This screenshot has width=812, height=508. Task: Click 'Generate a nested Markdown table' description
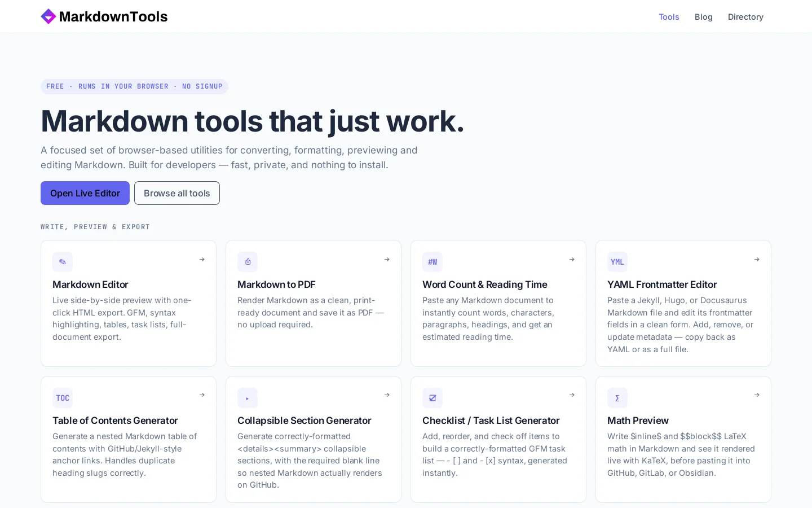point(125,454)
